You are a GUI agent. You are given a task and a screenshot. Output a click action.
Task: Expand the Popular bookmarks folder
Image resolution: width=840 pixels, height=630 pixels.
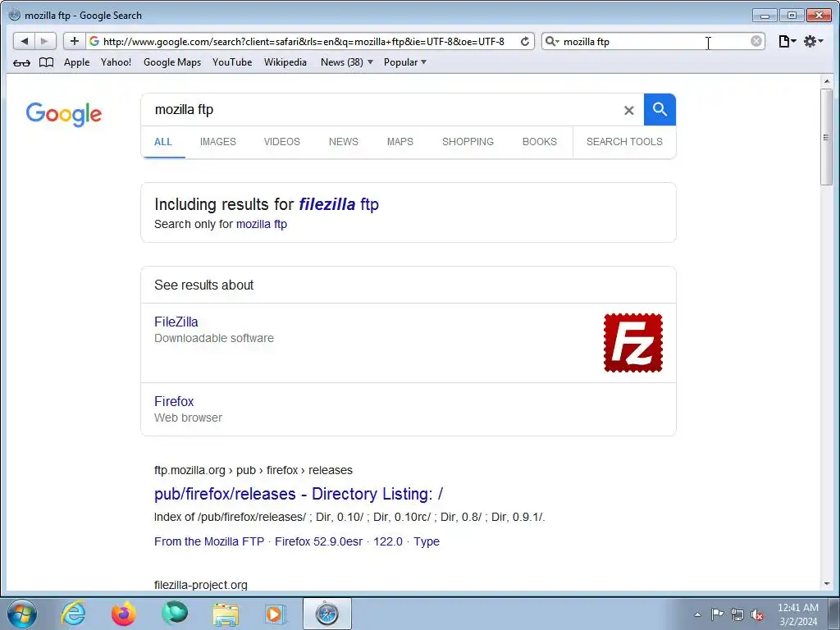coord(405,62)
